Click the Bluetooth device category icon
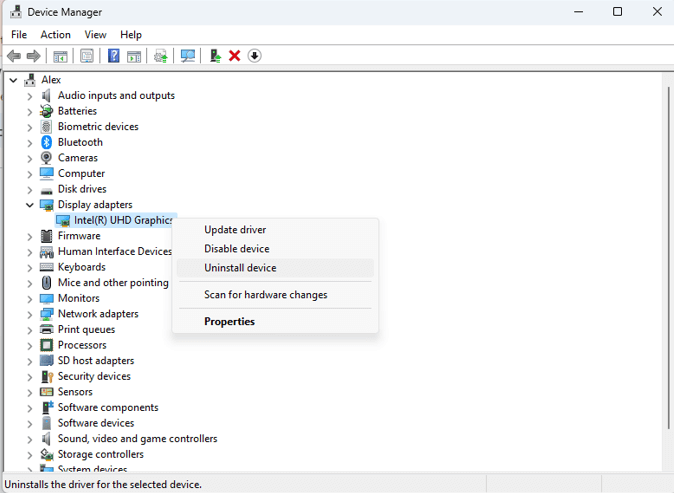The width and height of the screenshot is (674, 493). [47, 142]
